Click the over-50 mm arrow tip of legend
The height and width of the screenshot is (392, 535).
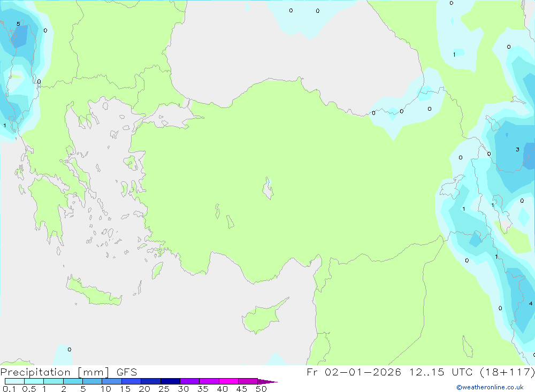267,382
